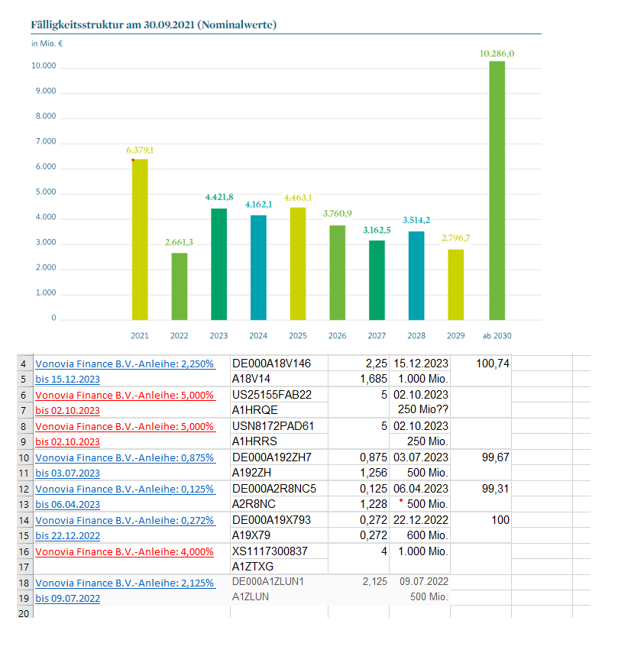Viewport: 644px width, 656px height.
Task: Select yield cell 1,256
Action: tap(358, 473)
